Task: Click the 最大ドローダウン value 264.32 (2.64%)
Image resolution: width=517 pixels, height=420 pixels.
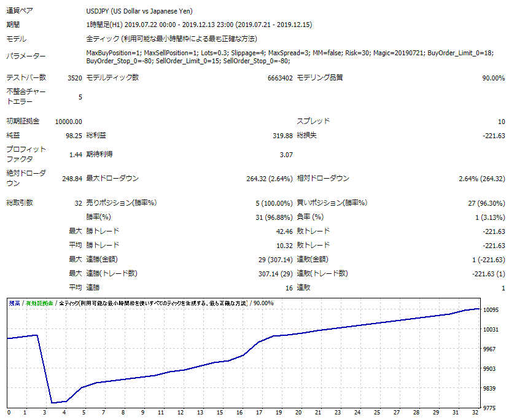Action: coord(270,179)
